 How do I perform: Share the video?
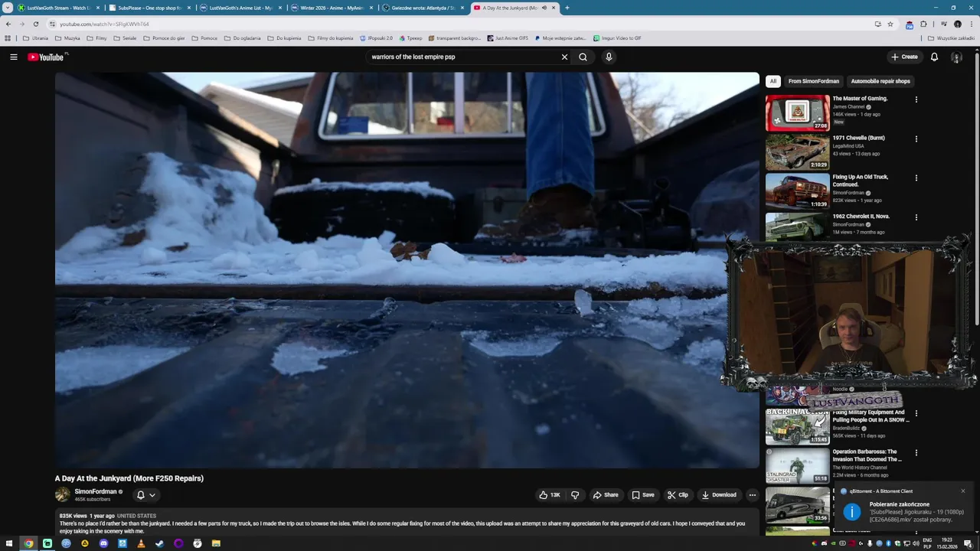click(x=606, y=494)
